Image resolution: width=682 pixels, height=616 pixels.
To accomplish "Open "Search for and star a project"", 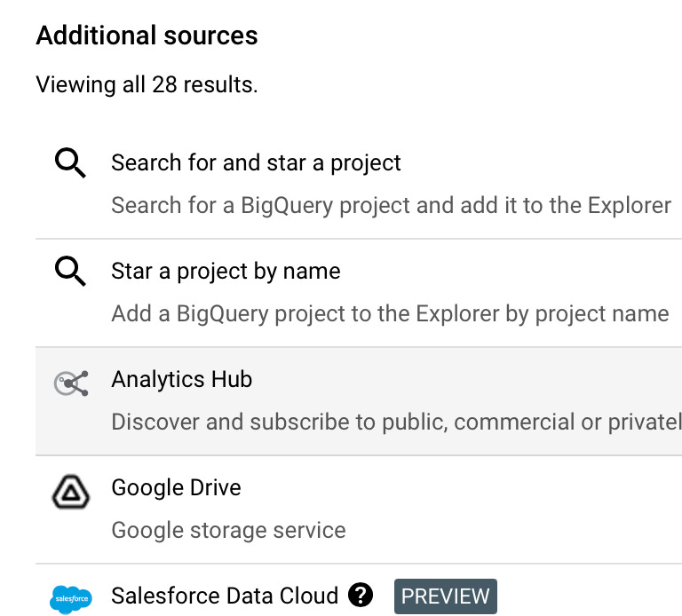I will 256,163.
